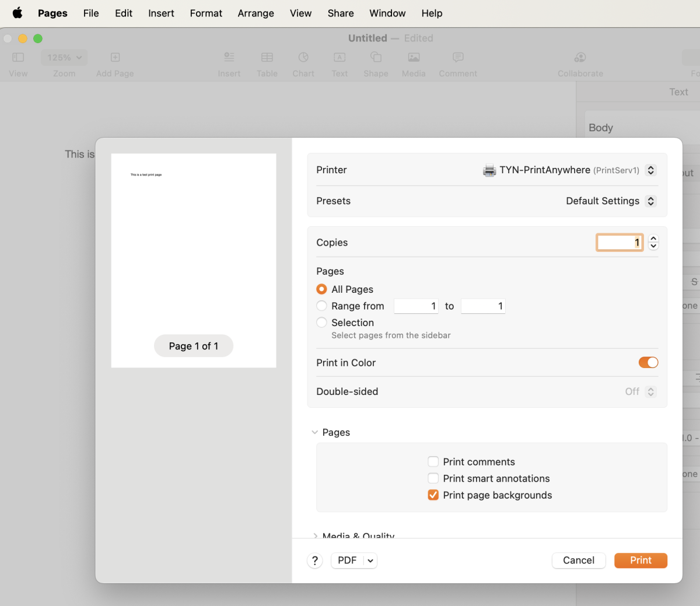
Task: Click the Print button
Action: tap(640, 561)
